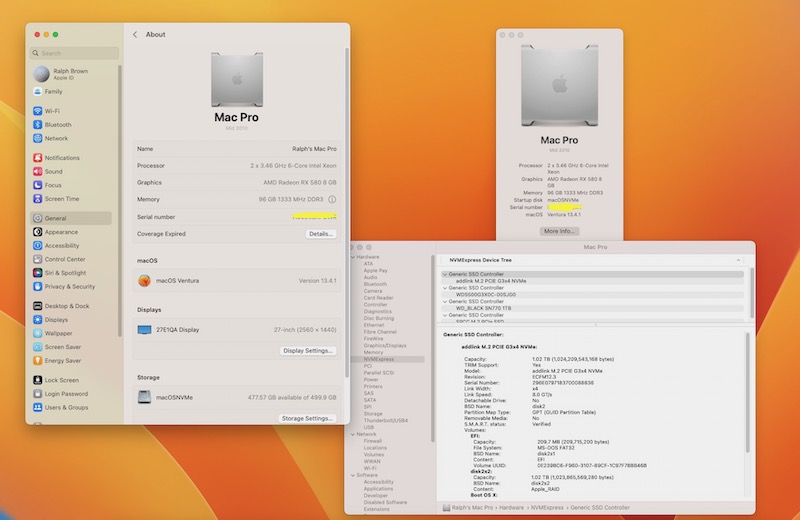
Task: Select Thunderbolt/USB4 in System Information
Action: coord(386,420)
